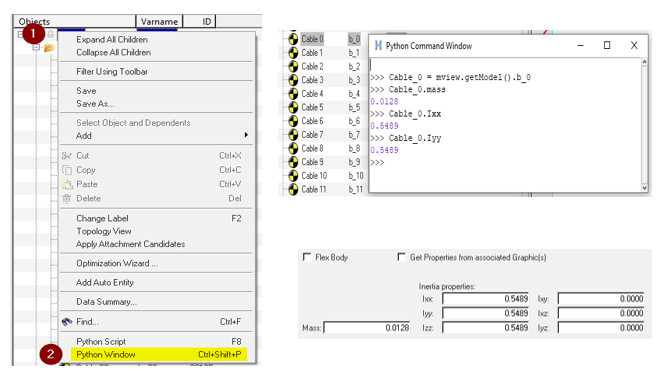The image size is (667, 384).
Task: Click the Objects column header
Action: [74, 21]
